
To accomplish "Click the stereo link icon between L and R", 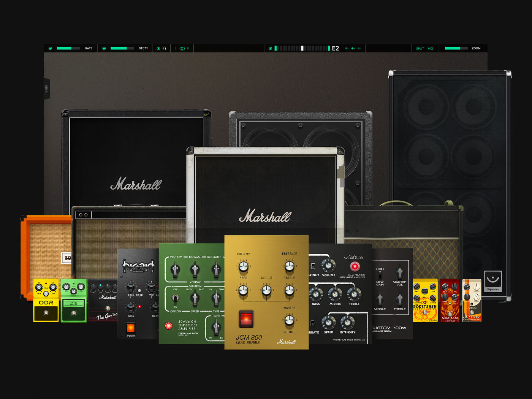I will pyautogui.click(x=182, y=48).
